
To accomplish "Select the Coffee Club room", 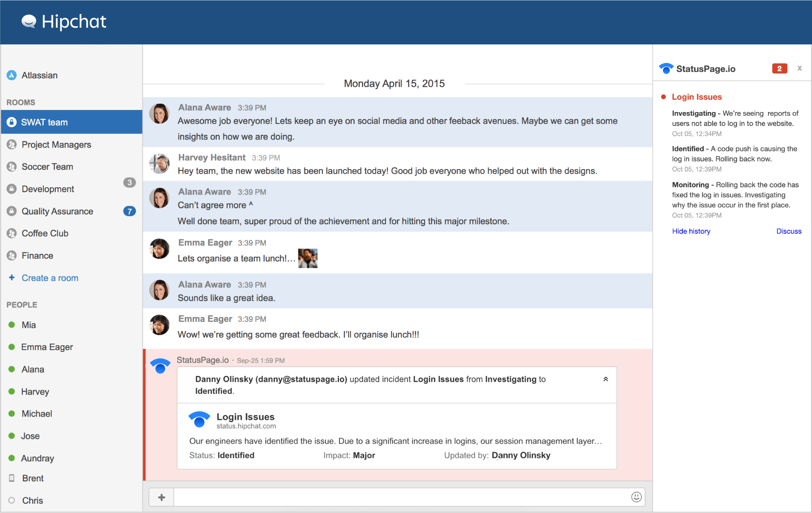I will click(x=45, y=233).
